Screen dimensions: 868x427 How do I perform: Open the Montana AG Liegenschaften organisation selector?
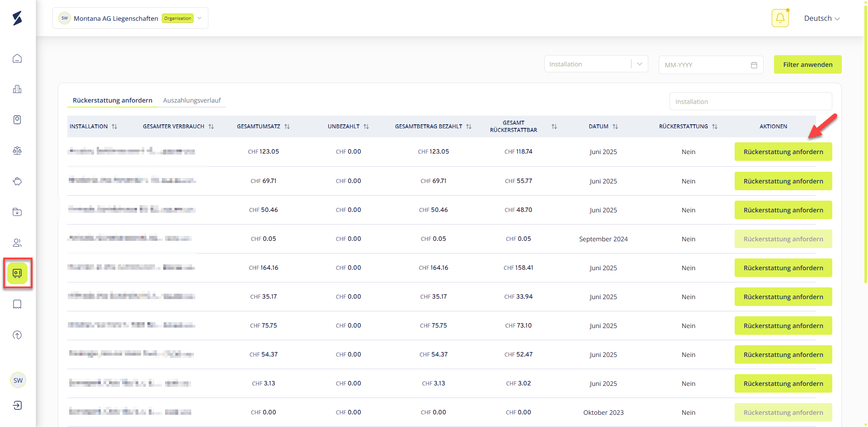click(x=130, y=18)
